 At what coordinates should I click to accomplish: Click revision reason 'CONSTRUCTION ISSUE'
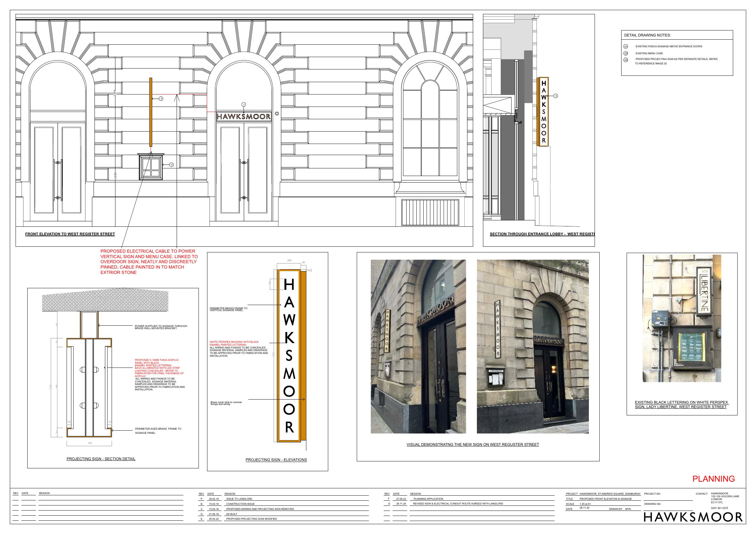240,504
